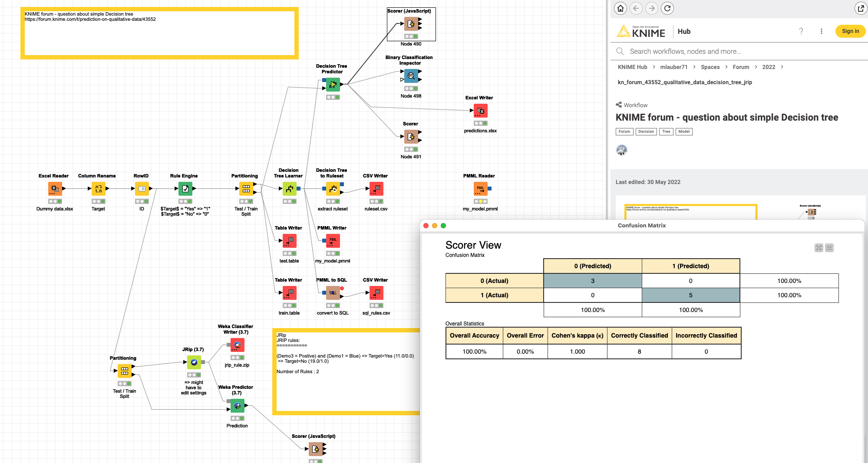Toggle fullscreen in Scorer View

818,248
